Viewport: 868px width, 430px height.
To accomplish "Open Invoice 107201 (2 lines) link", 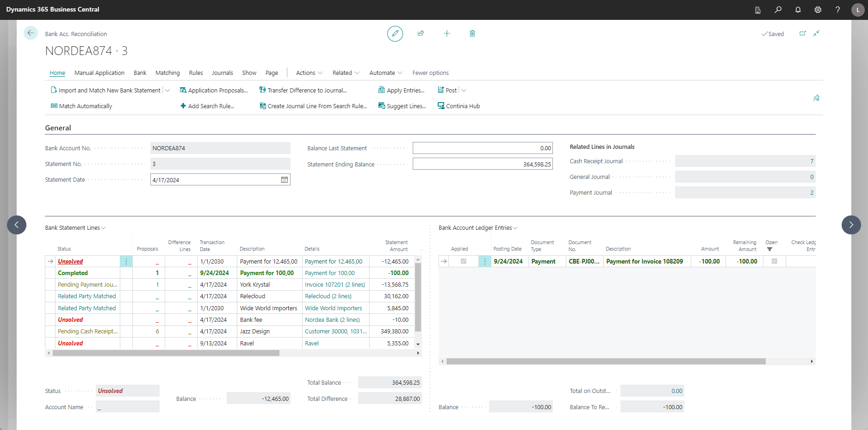I will click(335, 285).
